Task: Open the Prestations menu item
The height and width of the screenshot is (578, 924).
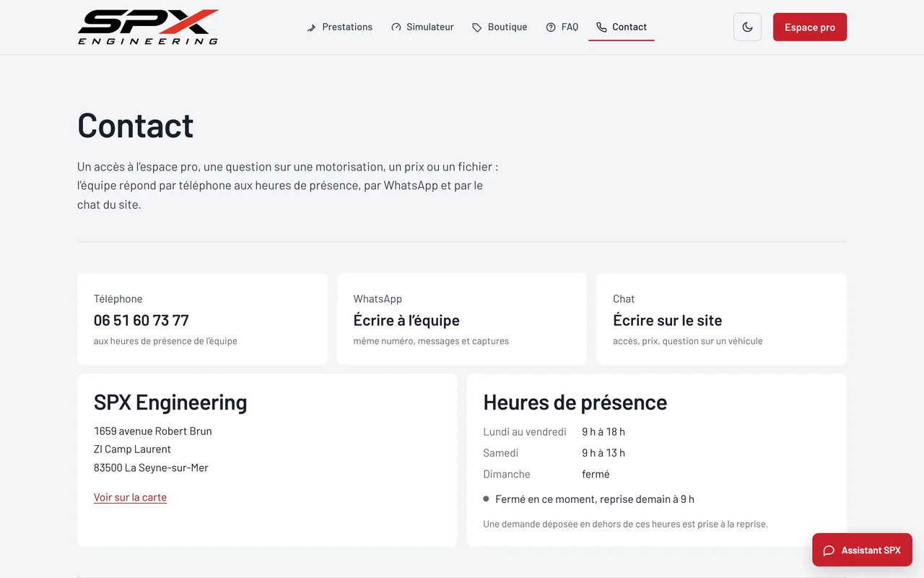Action: pyautogui.click(x=339, y=27)
